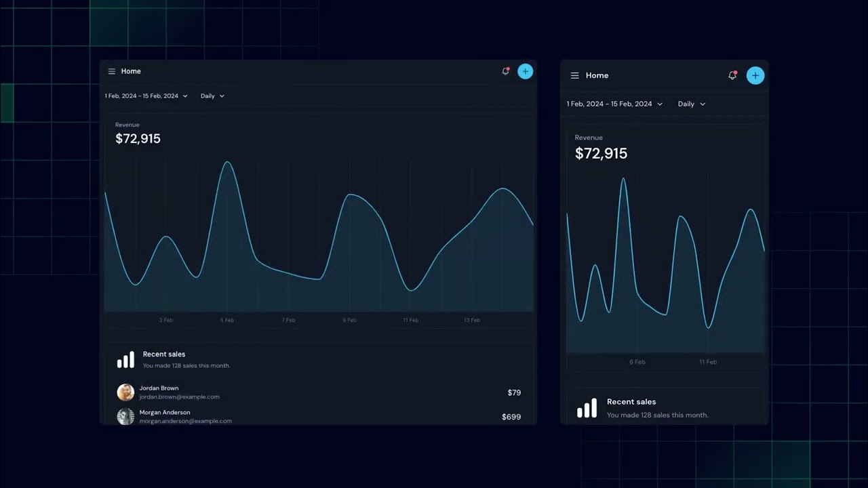
Task: Click Recent sales bar chart icon, wide dashboard
Action: [125, 360]
